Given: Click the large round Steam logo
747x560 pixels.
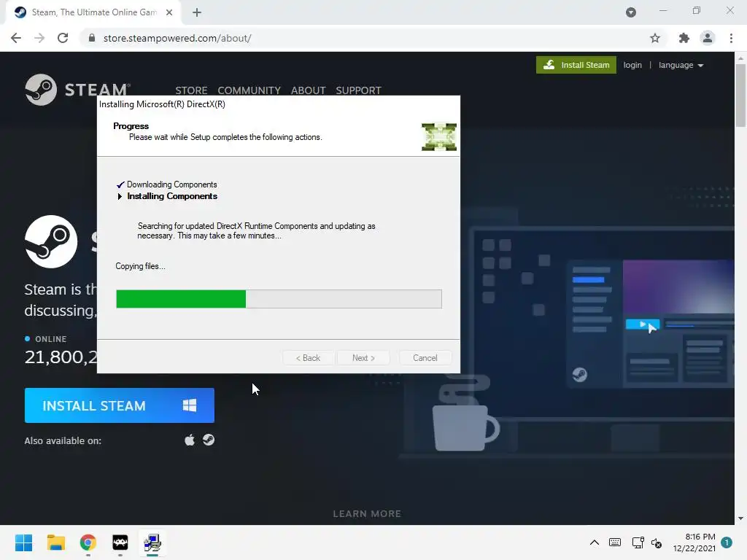Looking at the screenshot, I should (x=51, y=241).
